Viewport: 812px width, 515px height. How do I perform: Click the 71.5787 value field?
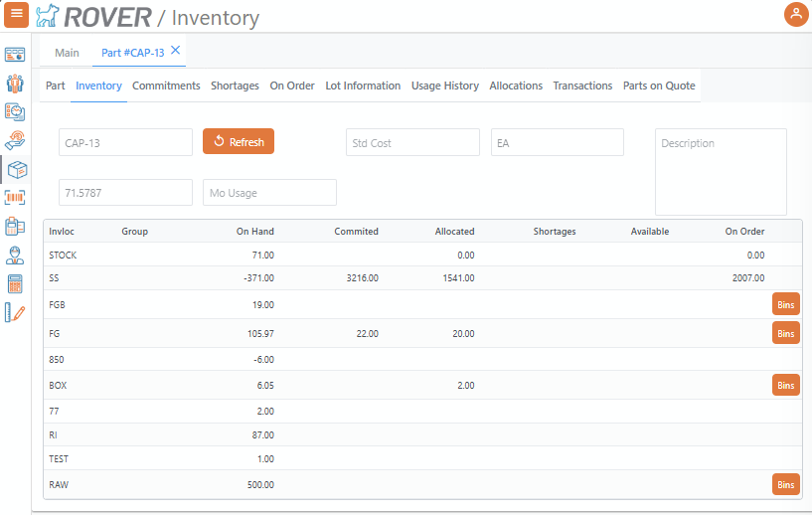(126, 193)
